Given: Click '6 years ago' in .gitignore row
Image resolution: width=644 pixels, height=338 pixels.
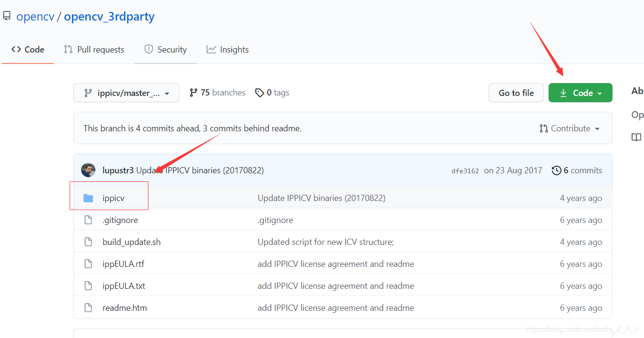Looking at the screenshot, I should [x=581, y=220].
